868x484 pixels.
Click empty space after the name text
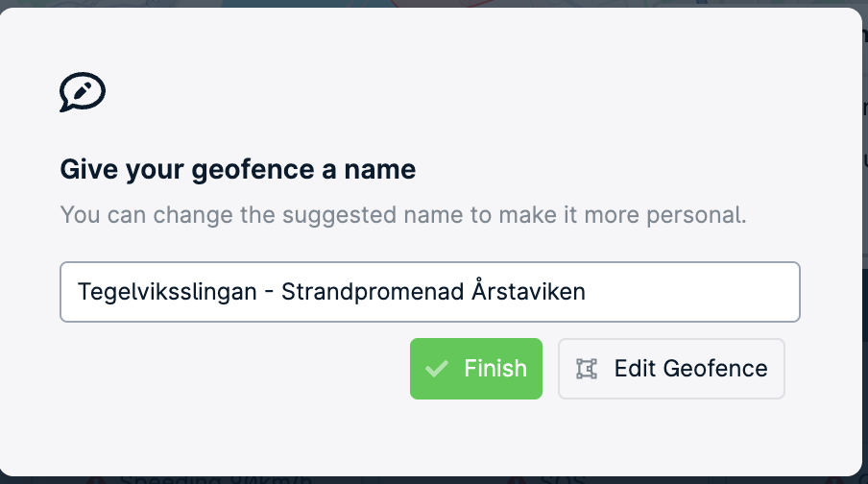[692, 292]
